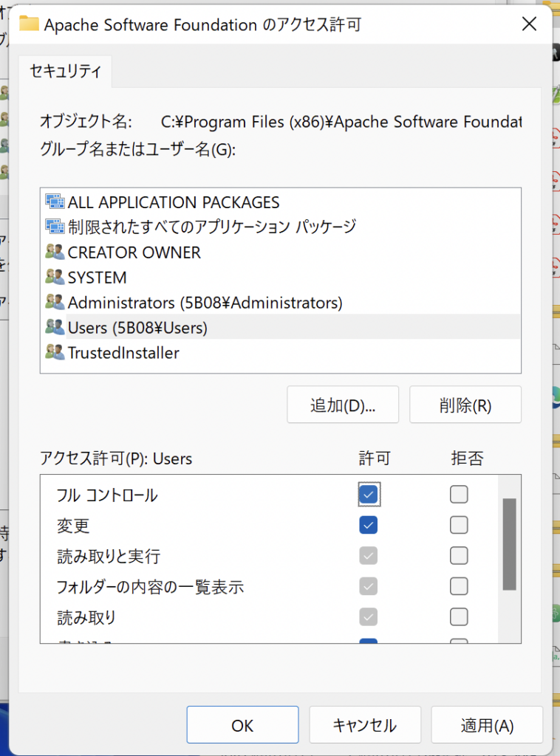560x756 pixels.
Task: Click the フル コントロール permission label
Action: [107, 495]
